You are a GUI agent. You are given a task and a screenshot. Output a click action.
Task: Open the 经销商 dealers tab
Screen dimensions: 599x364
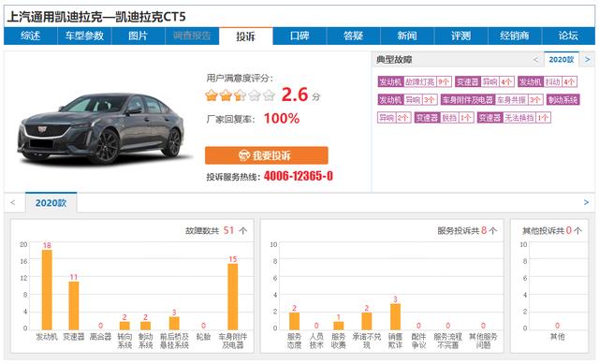[515, 36]
